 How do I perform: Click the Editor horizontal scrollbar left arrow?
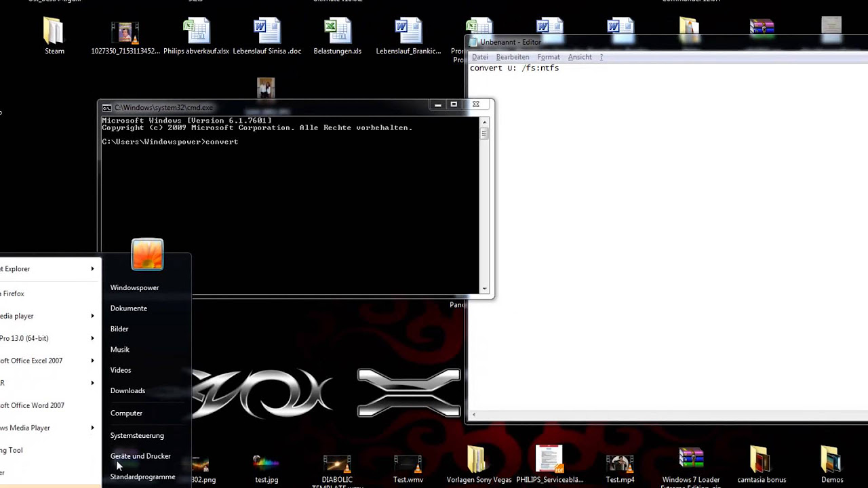tap(473, 415)
